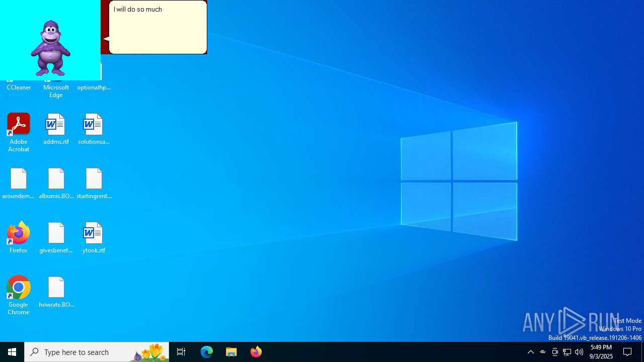This screenshot has height=362, width=644.
Task: Select the howrate.BO... file icon
Action: (56, 292)
